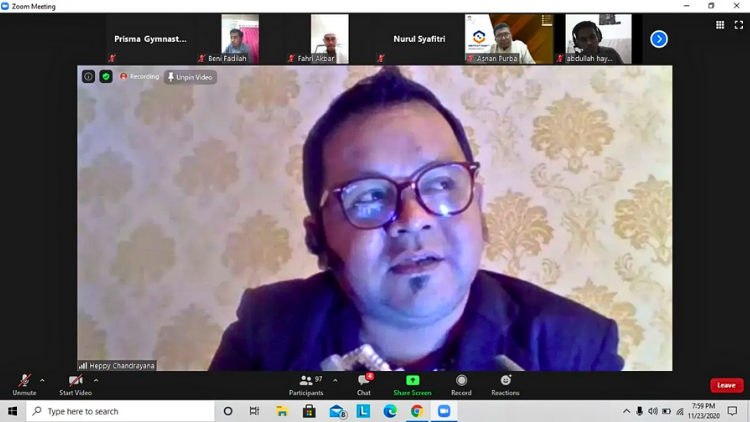Expand audio options arrow beside Unmute
Image resolution: width=750 pixels, height=422 pixels.
[x=42, y=380]
